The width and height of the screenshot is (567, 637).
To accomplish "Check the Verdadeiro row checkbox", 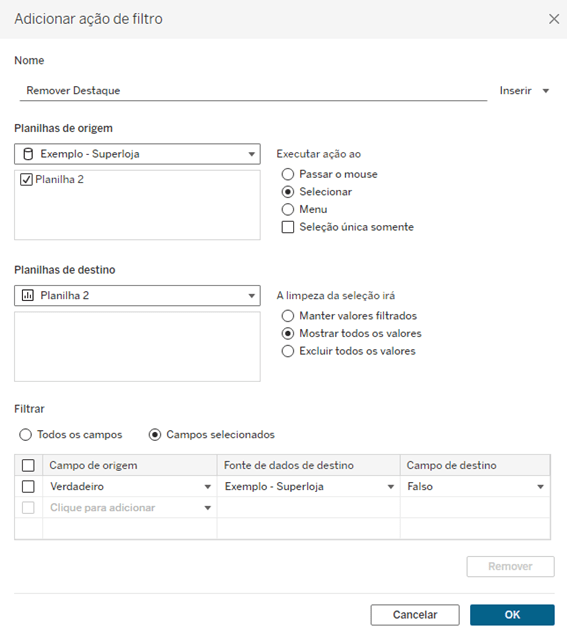I will tap(28, 487).
